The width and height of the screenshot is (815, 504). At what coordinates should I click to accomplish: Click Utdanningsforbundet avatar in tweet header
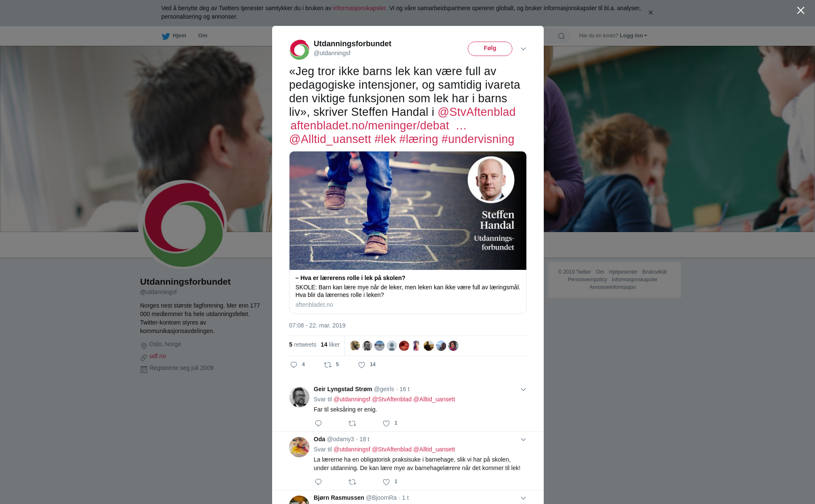coord(300,50)
